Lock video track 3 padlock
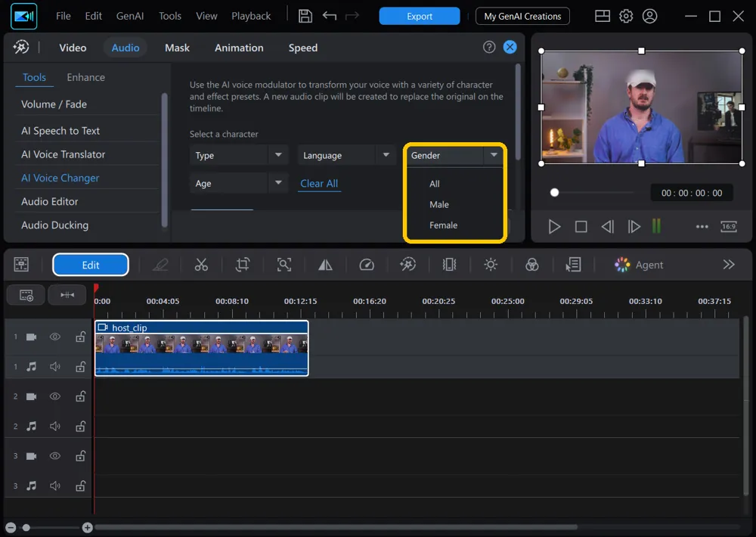This screenshot has height=537, width=756. click(81, 456)
